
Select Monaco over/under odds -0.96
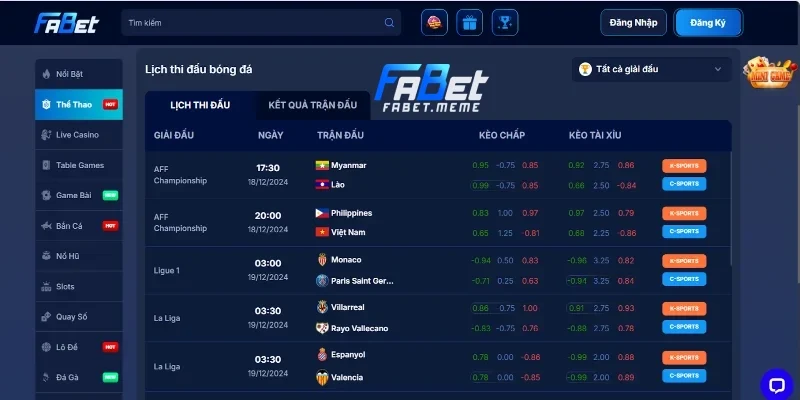coord(577,261)
